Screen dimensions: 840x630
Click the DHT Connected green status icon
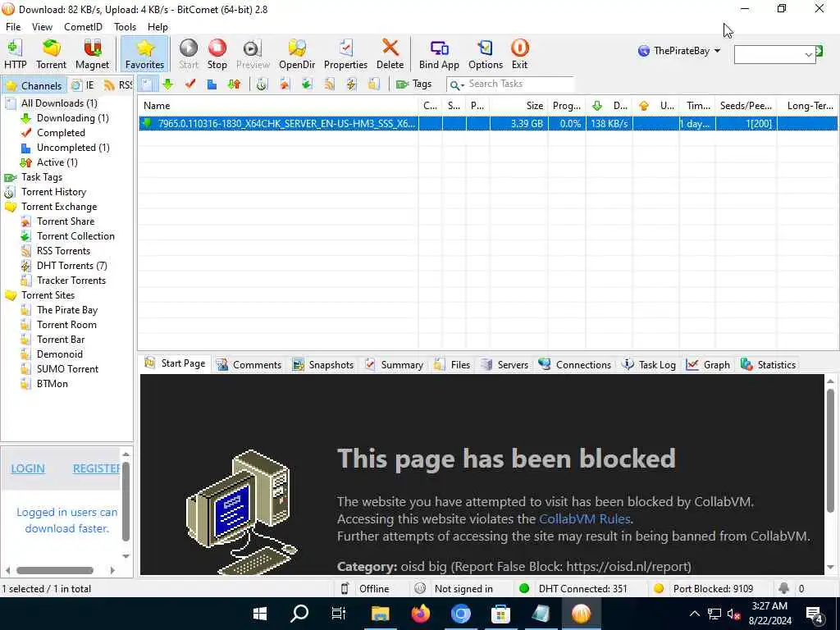coord(524,589)
